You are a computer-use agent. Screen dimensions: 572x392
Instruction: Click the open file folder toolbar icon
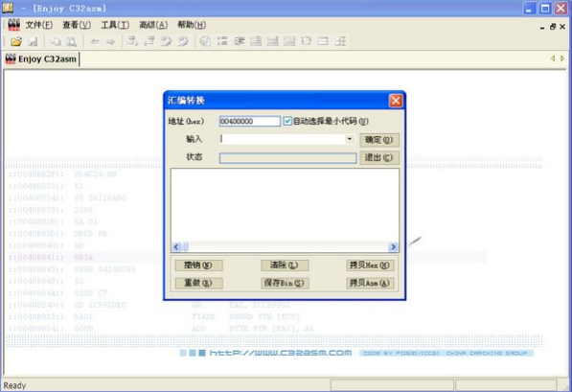16,41
